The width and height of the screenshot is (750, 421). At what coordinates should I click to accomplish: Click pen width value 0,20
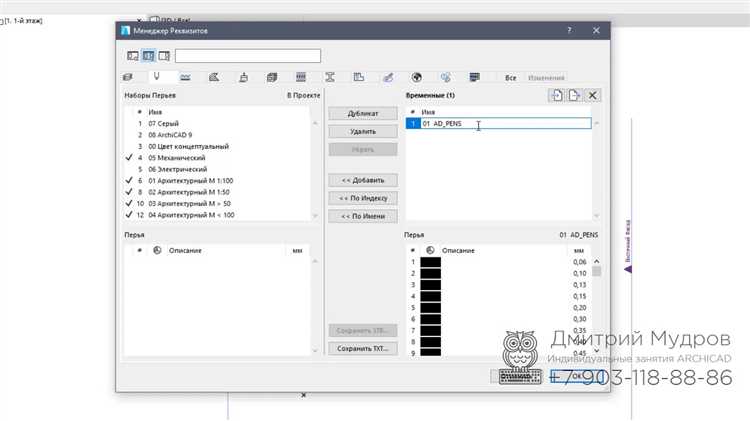tap(580, 308)
